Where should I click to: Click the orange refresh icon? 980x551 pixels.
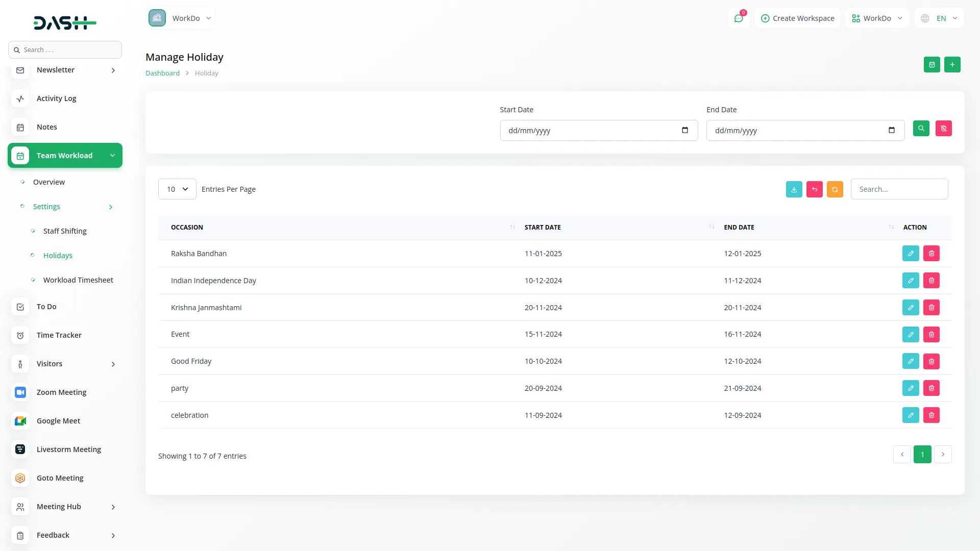pos(835,189)
